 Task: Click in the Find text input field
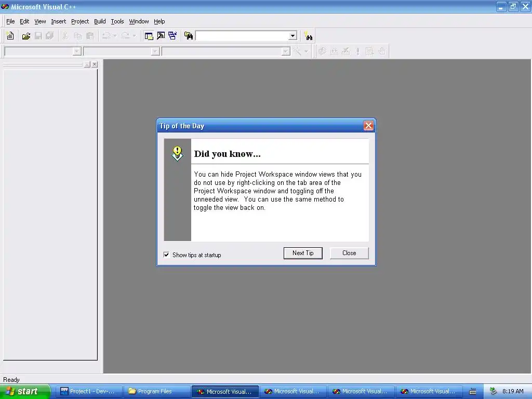pyautogui.click(x=242, y=36)
